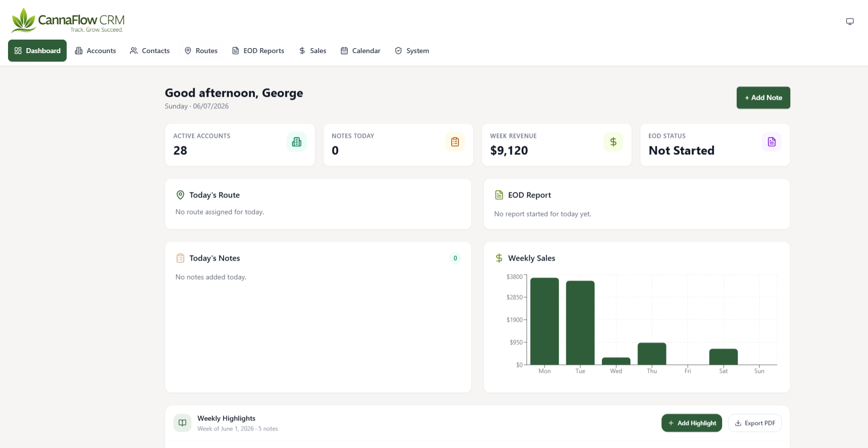
Task: Go to the Accounts tab
Action: [95, 51]
